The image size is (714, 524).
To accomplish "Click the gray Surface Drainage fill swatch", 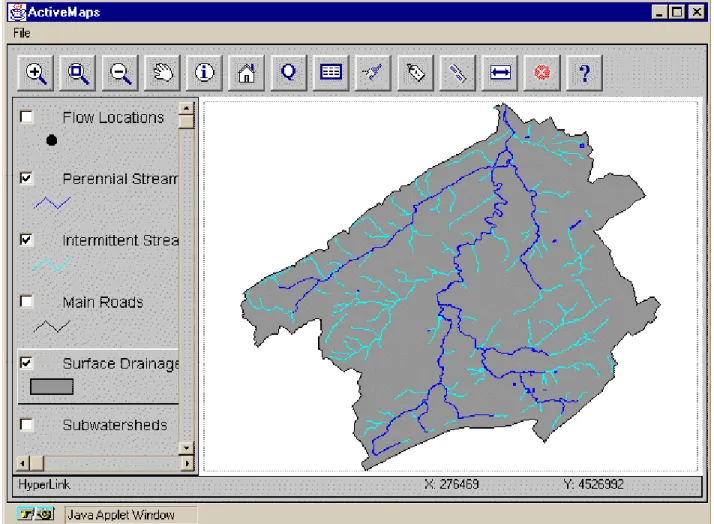I will 51,387.
